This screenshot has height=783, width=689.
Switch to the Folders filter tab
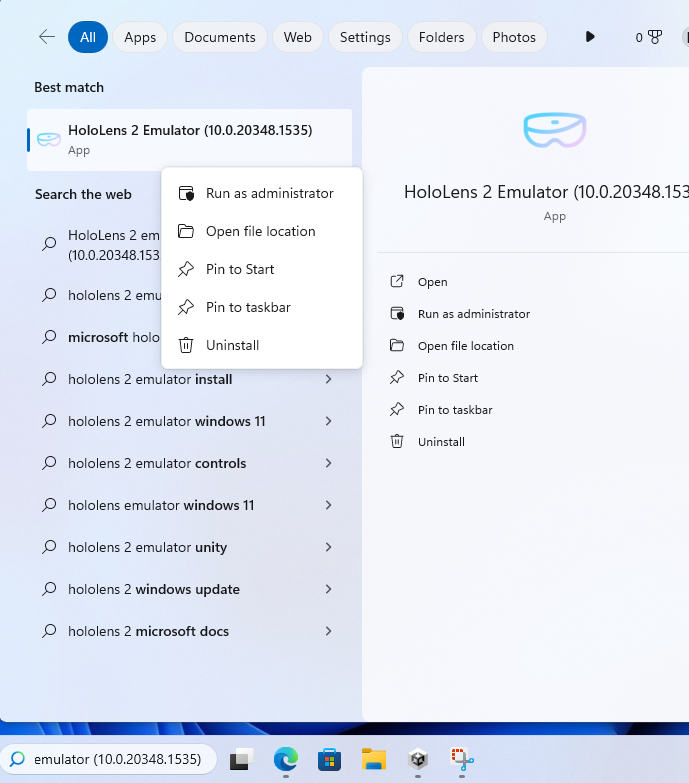tap(441, 37)
